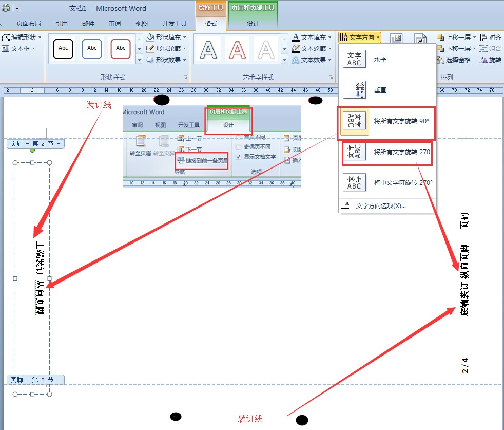
Task: Open 文本填充 text fill dropdown
Action: coord(311,38)
